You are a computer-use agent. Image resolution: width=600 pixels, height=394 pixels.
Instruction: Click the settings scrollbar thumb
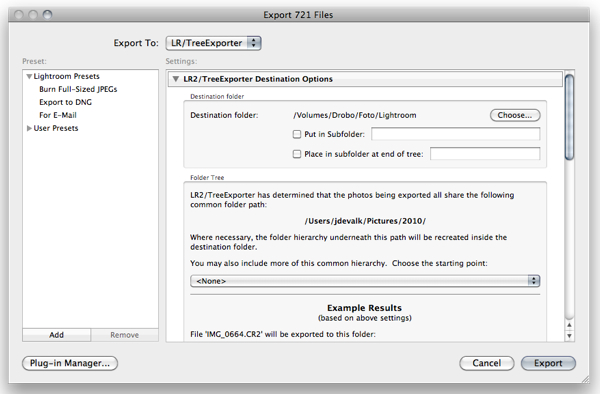point(569,117)
